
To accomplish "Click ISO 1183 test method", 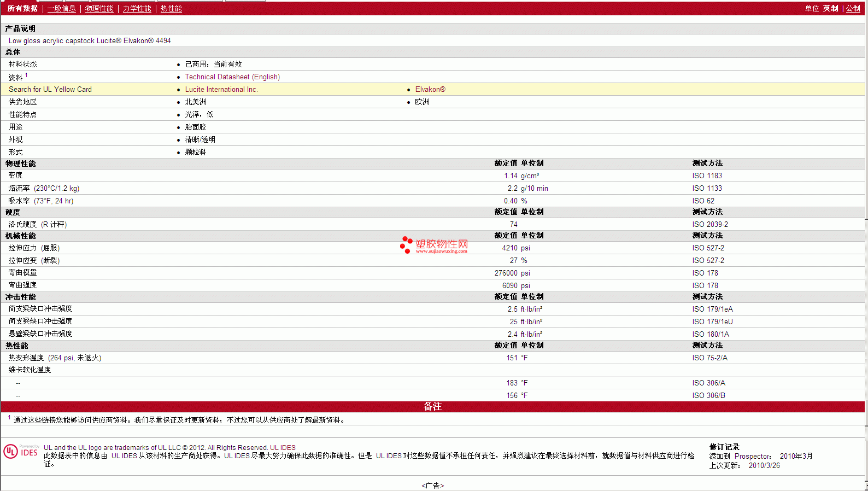I will (x=707, y=176).
